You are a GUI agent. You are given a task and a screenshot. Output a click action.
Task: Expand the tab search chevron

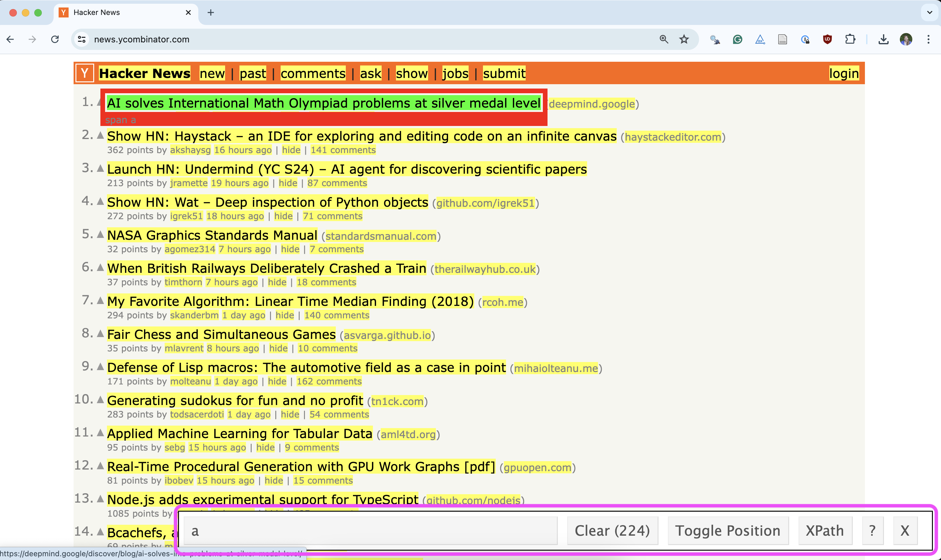pos(929,12)
